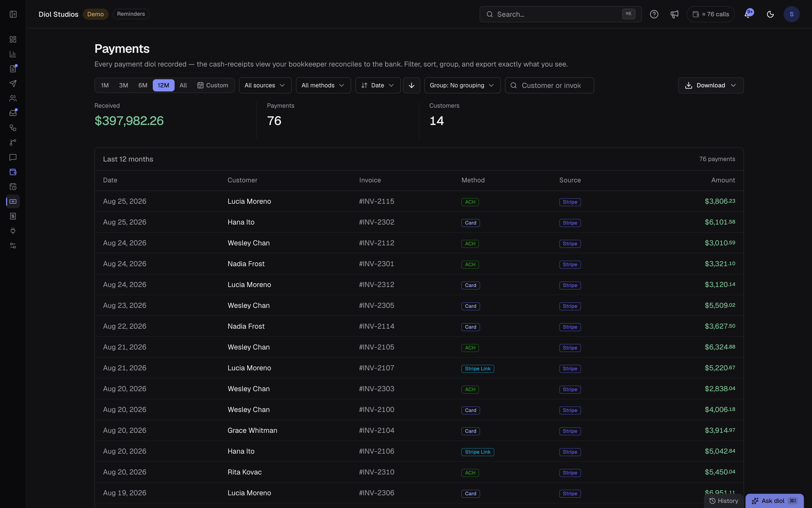
Task: Click the Amount column header
Action: pos(723,180)
